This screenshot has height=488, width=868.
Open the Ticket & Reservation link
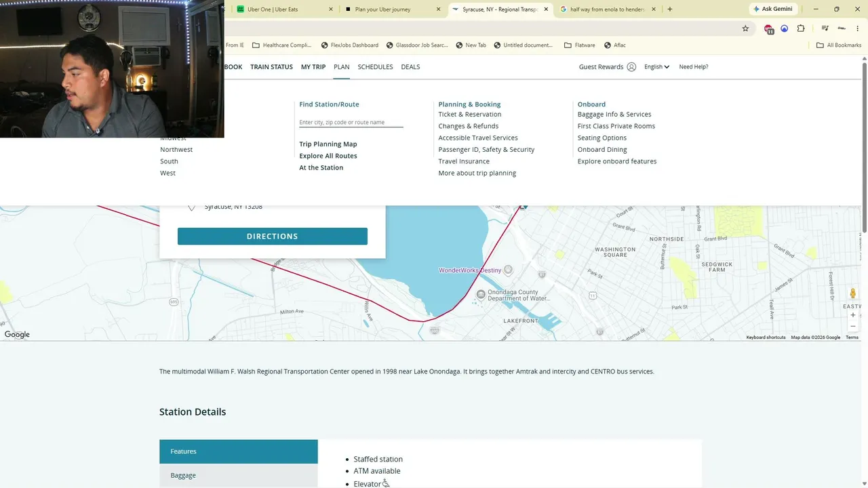click(470, 115)
